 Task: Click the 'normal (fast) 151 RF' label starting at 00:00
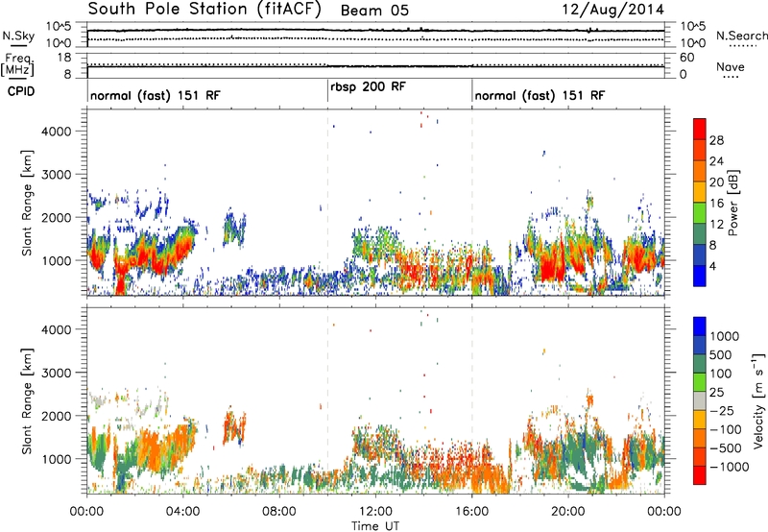(156, 95)
